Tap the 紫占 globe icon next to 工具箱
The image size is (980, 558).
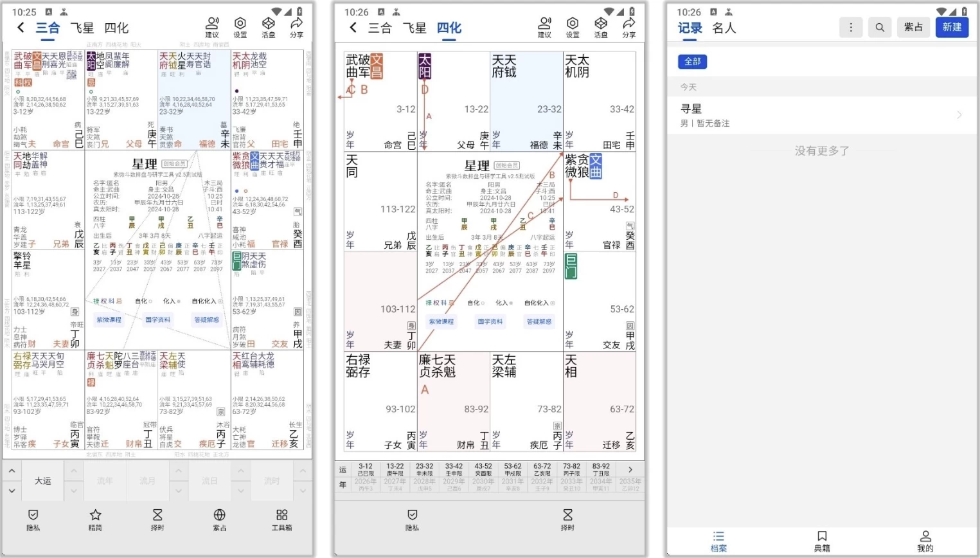[x=219, y=519]
